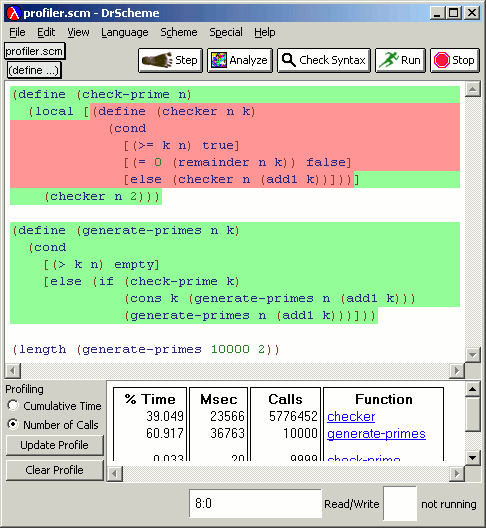Click the 5776452 calls value

point(293,417)
